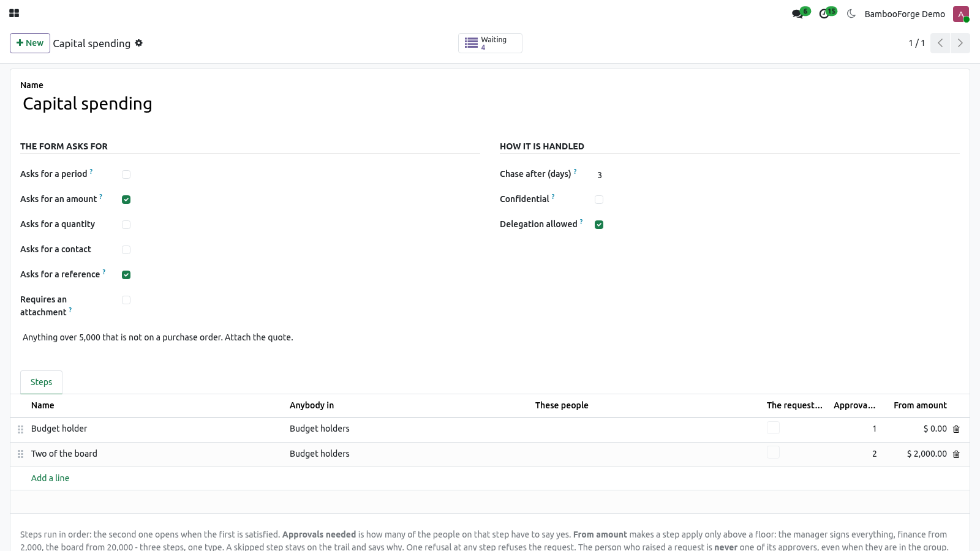Enable Requires an attachment checkbox

coord(126,300)
